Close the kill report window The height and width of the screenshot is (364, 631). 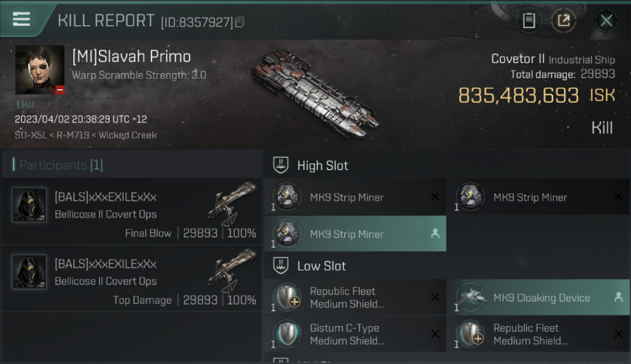pos(606,20)
